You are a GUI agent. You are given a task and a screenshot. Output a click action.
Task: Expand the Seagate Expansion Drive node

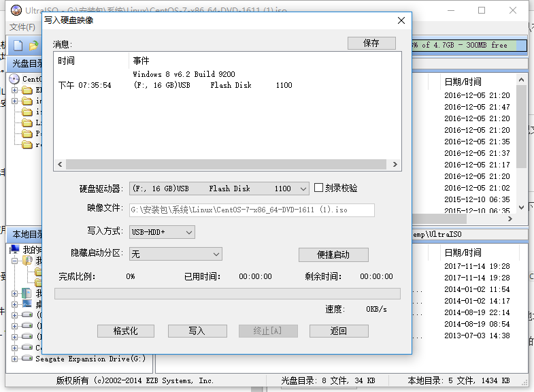pos(15,359)
